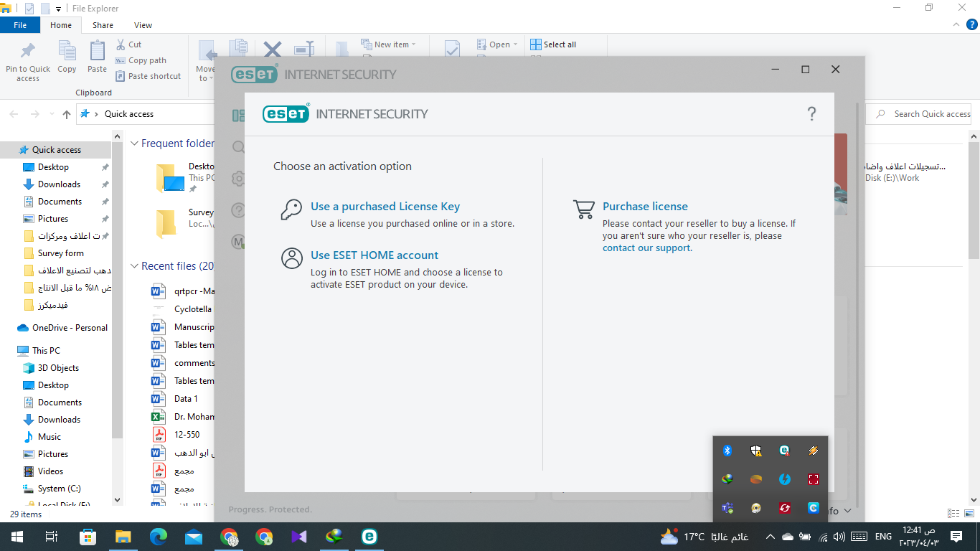This screenshot has height=551, width=980.
Task: Click Internet Download Manager tray icon
Action: [727, 479]
